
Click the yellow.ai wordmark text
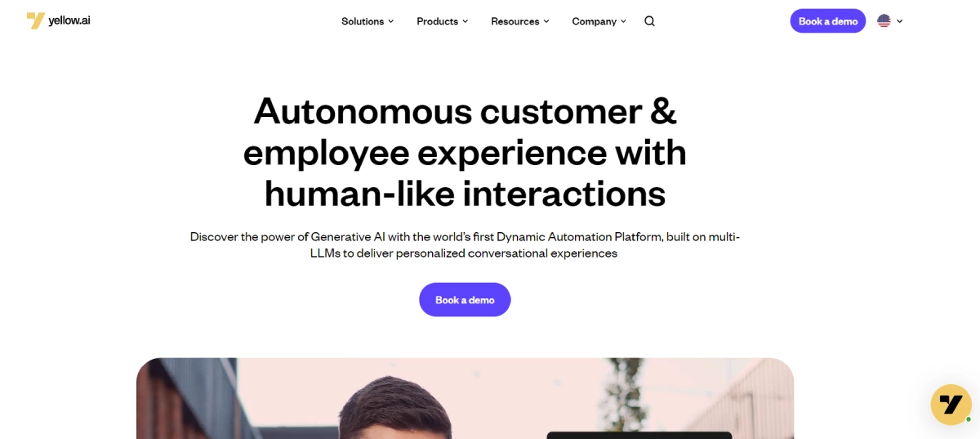(69, 20)
